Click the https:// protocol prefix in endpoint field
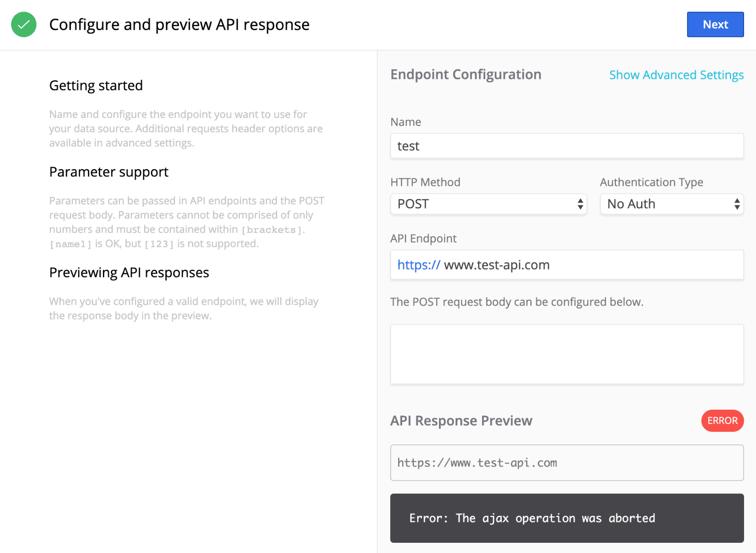Screen dimensions: 756x553 pyautogui.click(x=418, y=265)
